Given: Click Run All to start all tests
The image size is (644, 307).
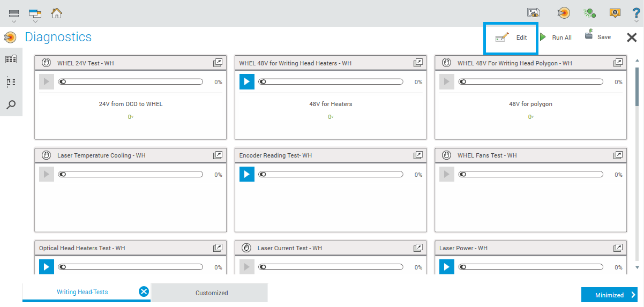Looking at the screenshot, I should tap(556, 38).
